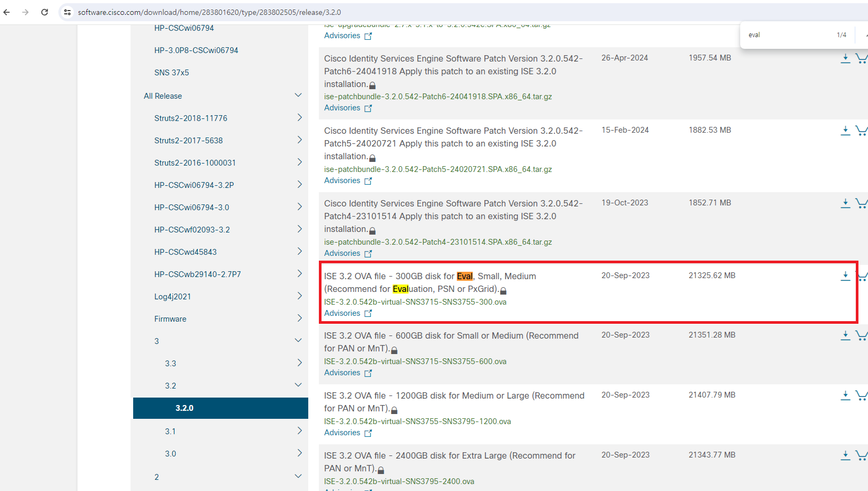
Task: Go back to previous browser page
Action: [7, 12]
